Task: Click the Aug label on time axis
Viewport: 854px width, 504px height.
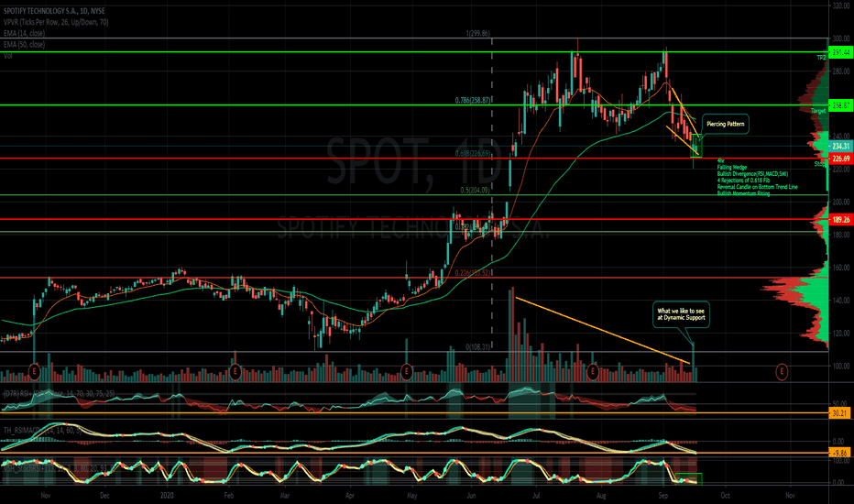Action: [x=601, y=496]
